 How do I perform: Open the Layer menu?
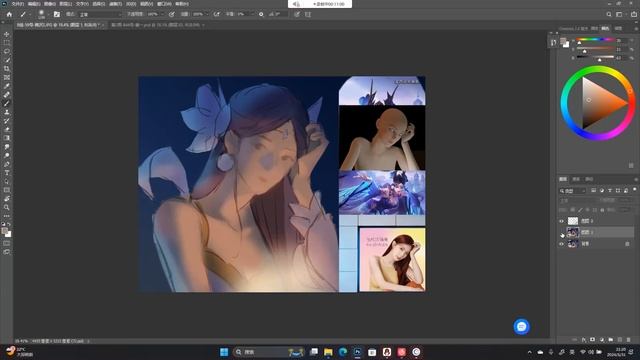tap(65, 4)
